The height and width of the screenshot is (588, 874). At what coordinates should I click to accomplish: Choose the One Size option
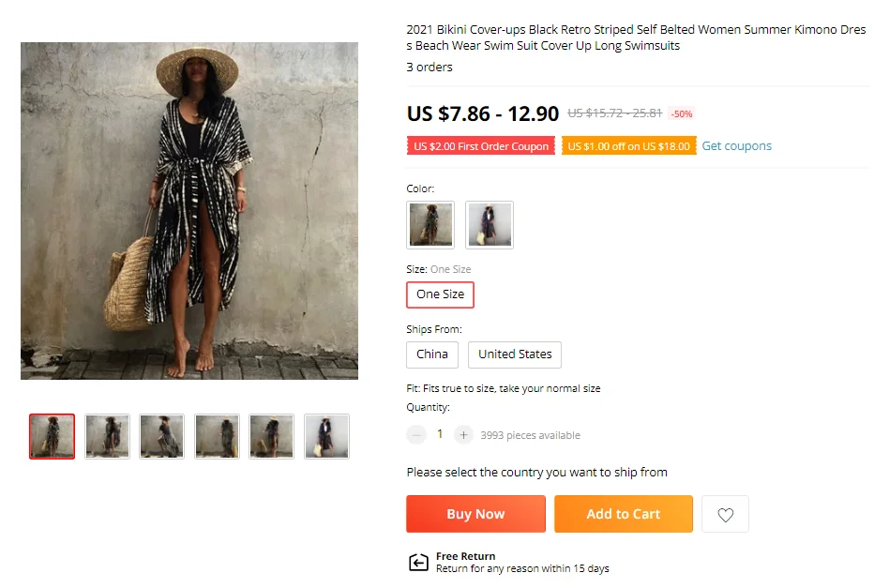click(x=440, y=294)
